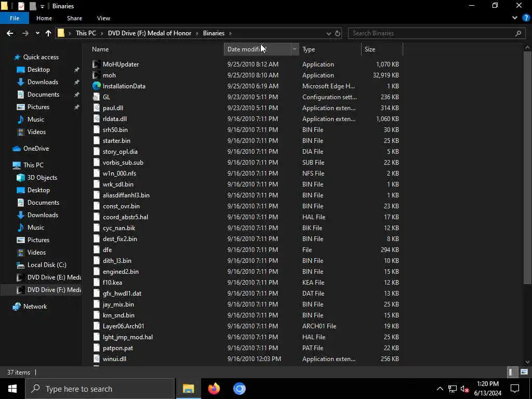Open Quick Access Toolbar customize dropdown

click(42, 6)
